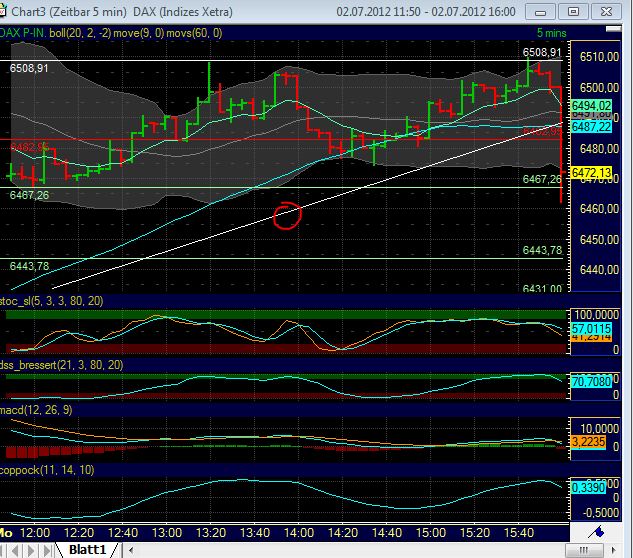The image size is (633, 558).
Task: Click the date range text in title bar
Action: (x=426, y=12)
